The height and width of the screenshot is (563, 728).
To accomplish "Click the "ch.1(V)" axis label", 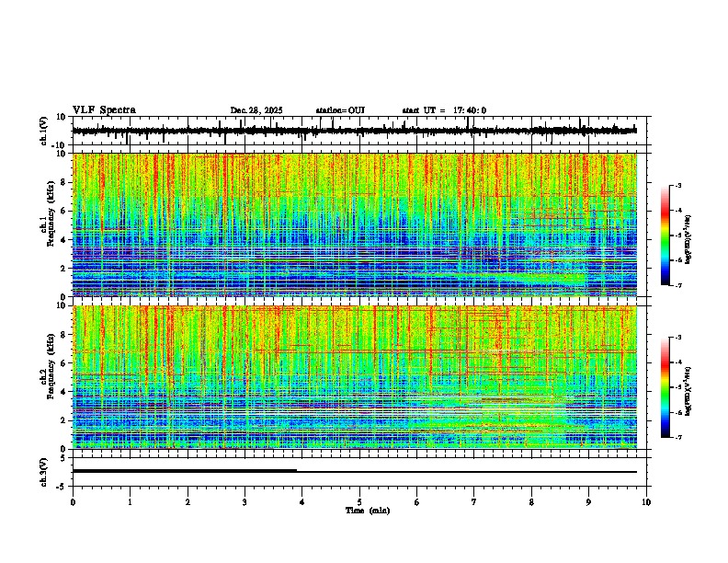I will click(x=43, y=131).
